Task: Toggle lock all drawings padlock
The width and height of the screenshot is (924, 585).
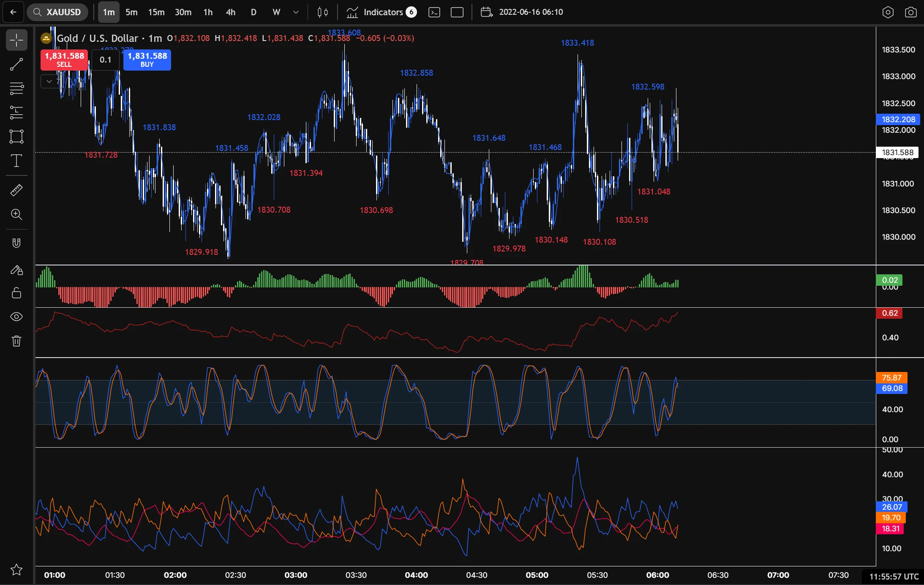Action: pyautogui.click(x=16, y=293)
